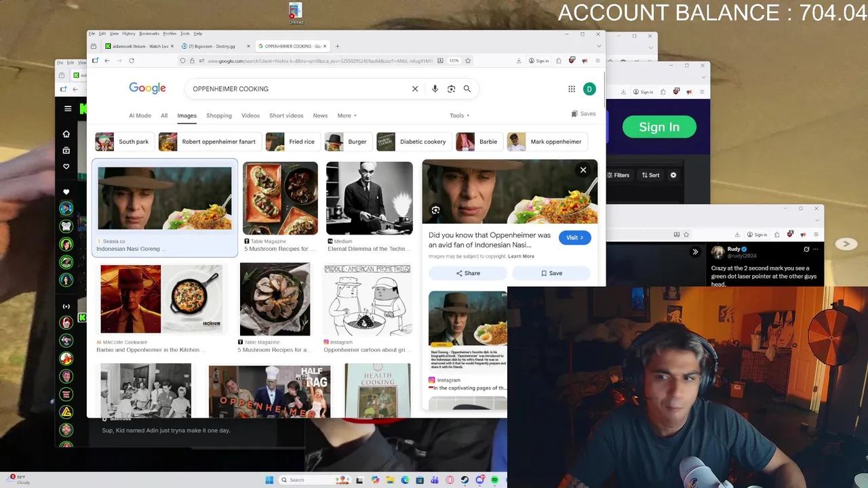Viewport: 868px width, 488px height.
Task: Expand chat with double-arrow icon
Action: (695, 251)
